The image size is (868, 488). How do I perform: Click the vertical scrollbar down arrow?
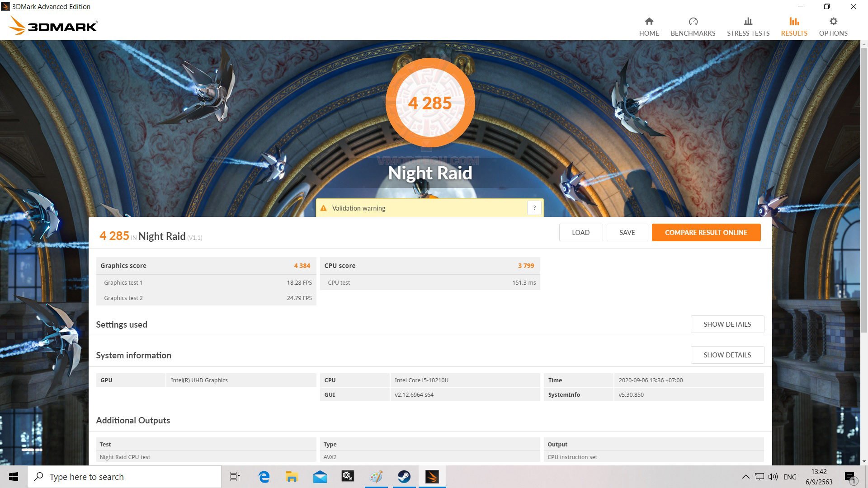[x=864, y=461]
